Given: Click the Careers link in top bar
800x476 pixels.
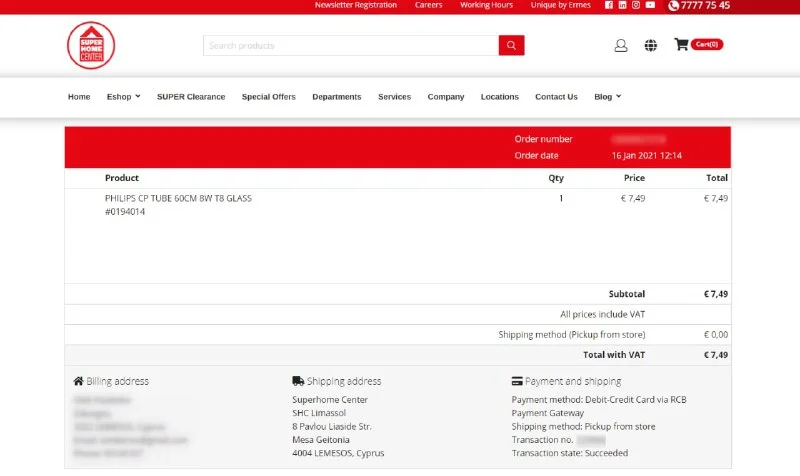Looking at the screenshot, I should tap(428, 5).
